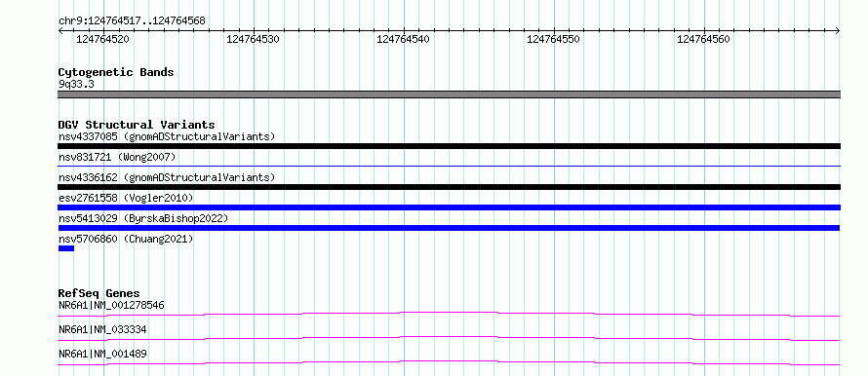The width and height of the screenshot is (868, 376).
Task: Click the ruler's right end arrow
Action: (838, 31)
